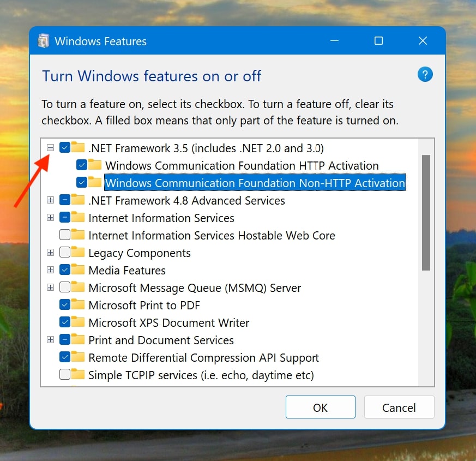Click the folder icon beside Microsoft Print to PDF
The width and height of the screenshot is (476, 461).
[78, 305]
